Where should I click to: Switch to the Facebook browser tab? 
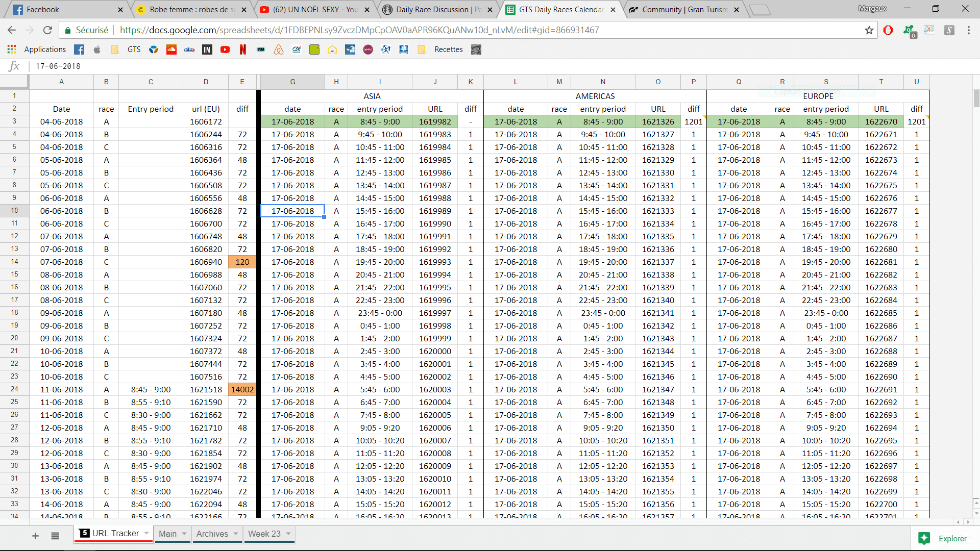click(66, 10)
